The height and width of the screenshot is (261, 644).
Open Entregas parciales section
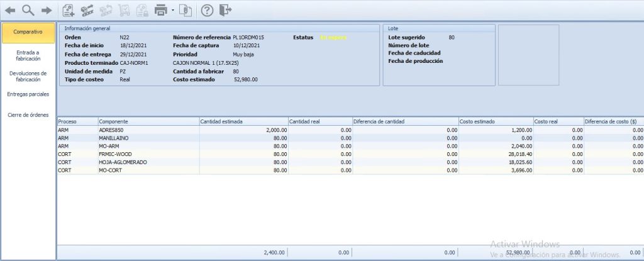click(x=28, y=94)
